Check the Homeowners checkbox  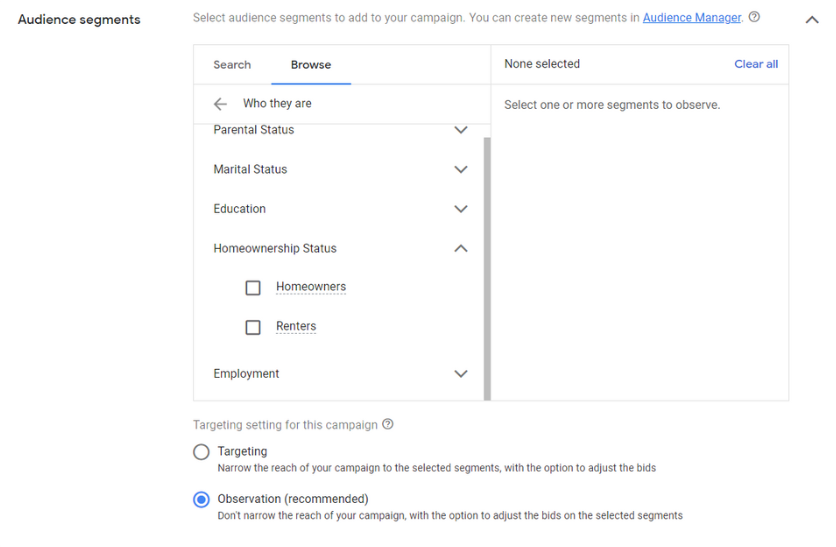click(253, 288)
